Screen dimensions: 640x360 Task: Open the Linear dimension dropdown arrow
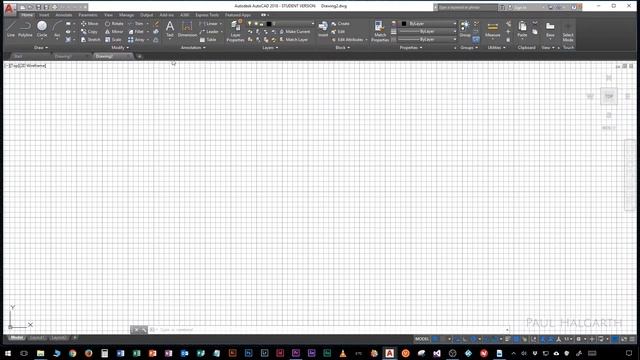[221, 24]
